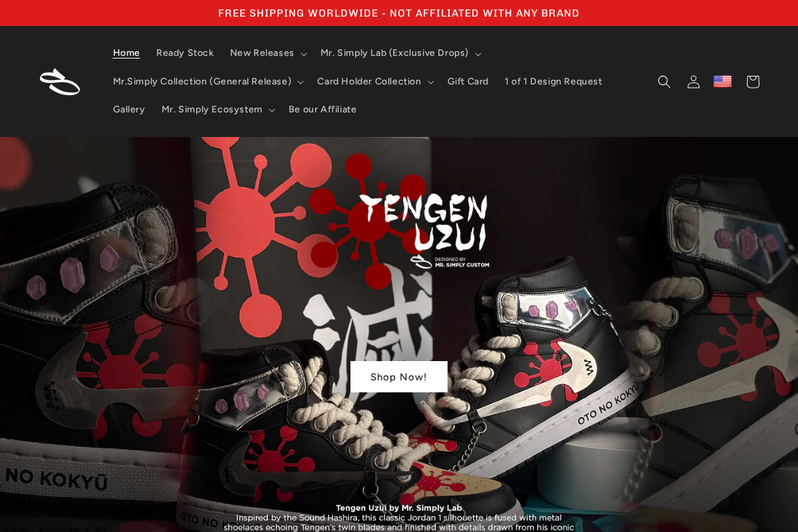Viewport: 798px width, 532px height.
Task: Select the Home menu item
Action: tap(126, 53)
